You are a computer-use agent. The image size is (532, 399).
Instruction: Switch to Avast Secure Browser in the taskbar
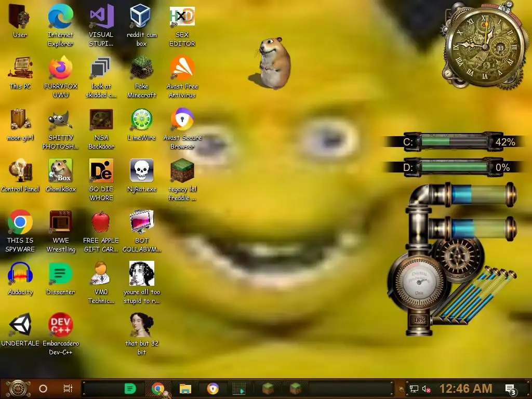pos(212,389)
